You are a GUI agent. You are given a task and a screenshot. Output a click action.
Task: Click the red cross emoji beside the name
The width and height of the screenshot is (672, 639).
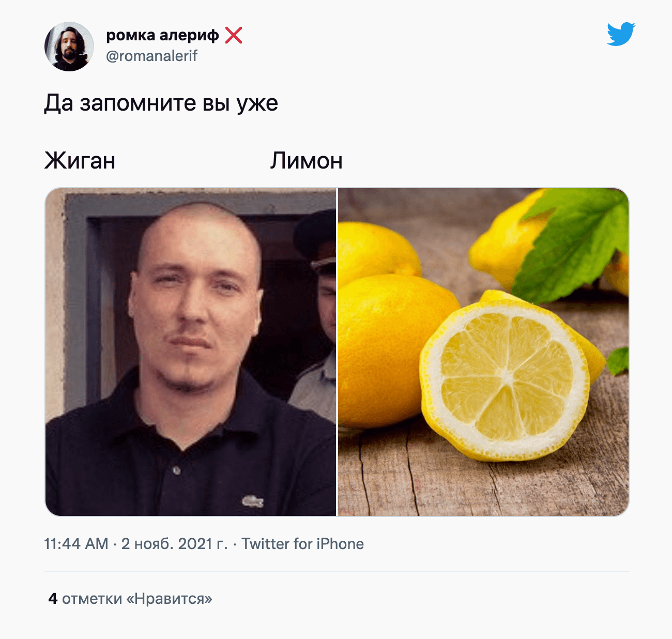(234, 35)
